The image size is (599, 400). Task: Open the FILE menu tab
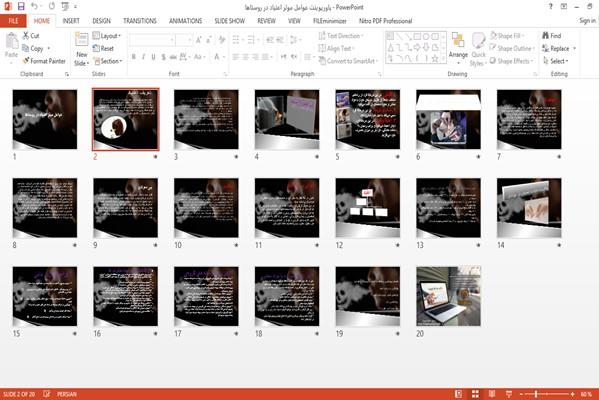(x=13, y=21)
